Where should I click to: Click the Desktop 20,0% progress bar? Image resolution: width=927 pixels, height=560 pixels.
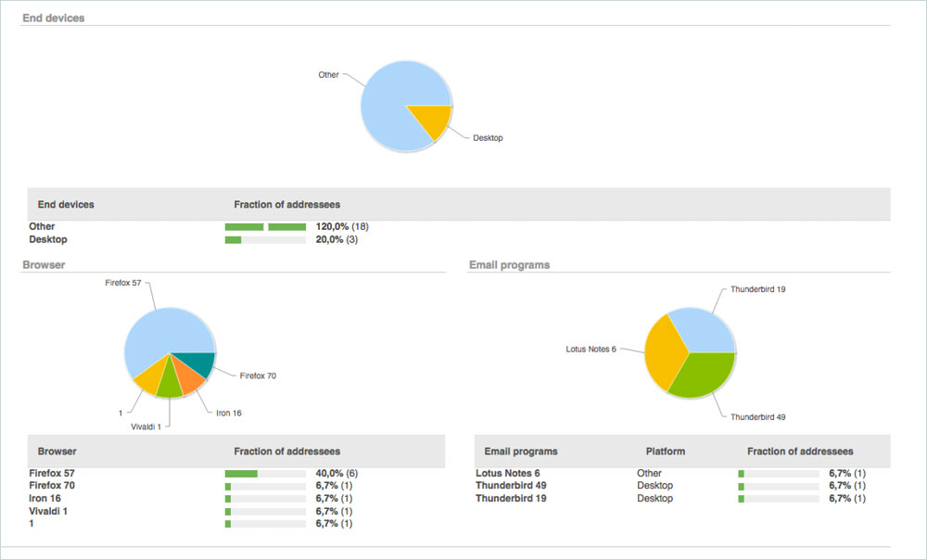click(x=265, y=240)
